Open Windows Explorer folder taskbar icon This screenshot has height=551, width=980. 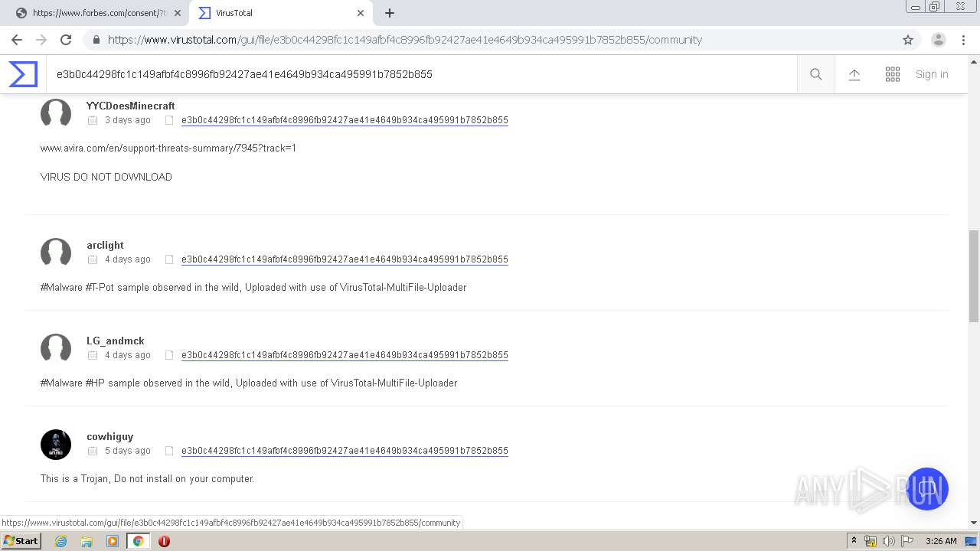coord(87,541)
